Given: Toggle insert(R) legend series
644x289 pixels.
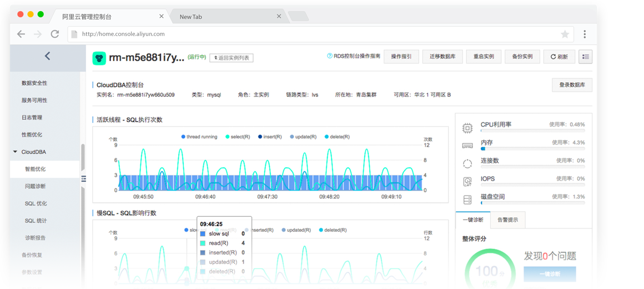Looking at the screenshot, I should (270, 137).
